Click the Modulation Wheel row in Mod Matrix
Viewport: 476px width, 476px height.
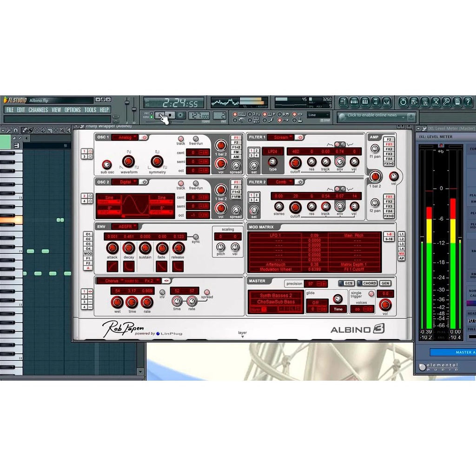click(314, 269)
